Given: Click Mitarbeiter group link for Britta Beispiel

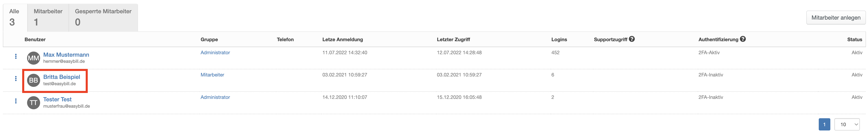Looking at the screenshot, I should click(212, 75).
